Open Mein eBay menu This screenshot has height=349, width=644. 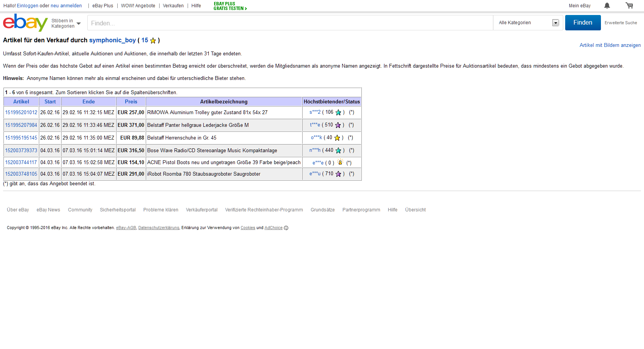tap(580, 6)
